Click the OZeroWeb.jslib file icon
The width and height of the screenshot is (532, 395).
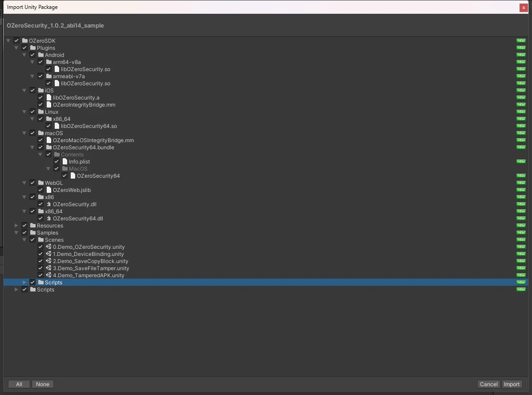[49, 190]
